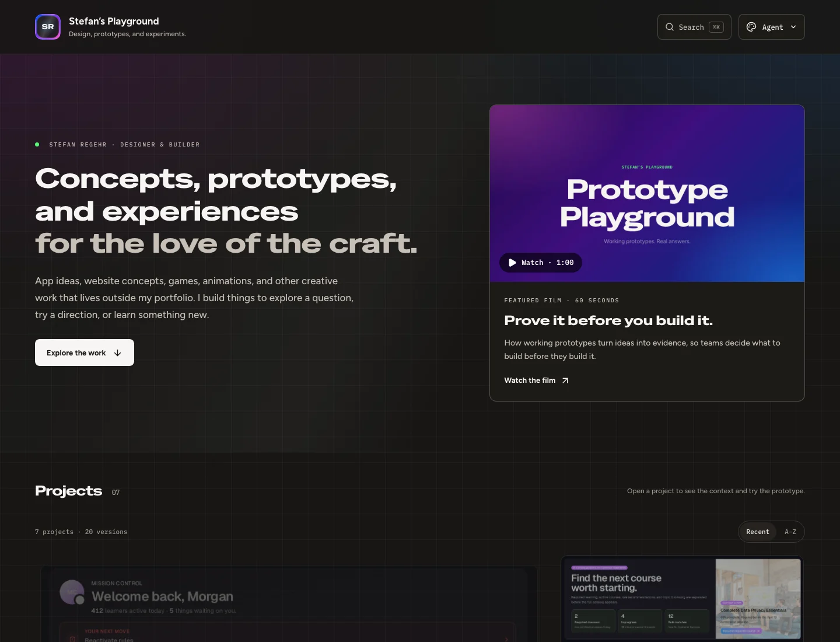Click the ⌘K shortcut badge
Viewport: 840px width, 642px height.
[x=716, y=27]
